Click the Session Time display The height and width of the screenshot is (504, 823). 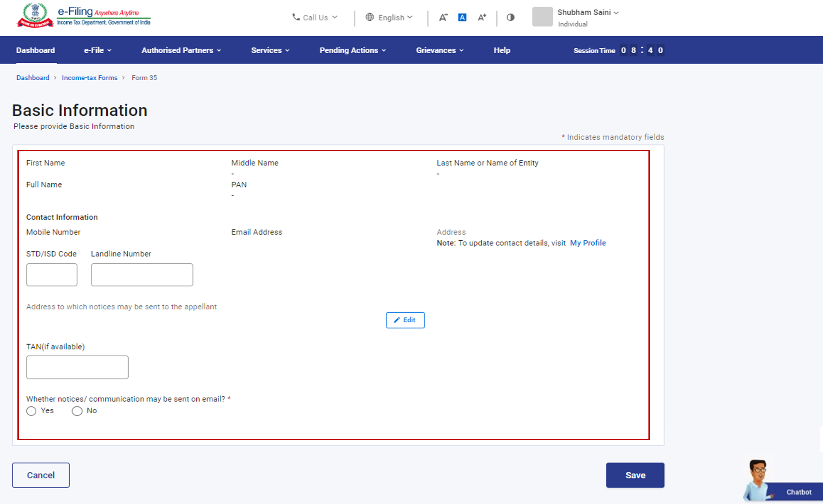pyautogui.click(x=617, y=50)
